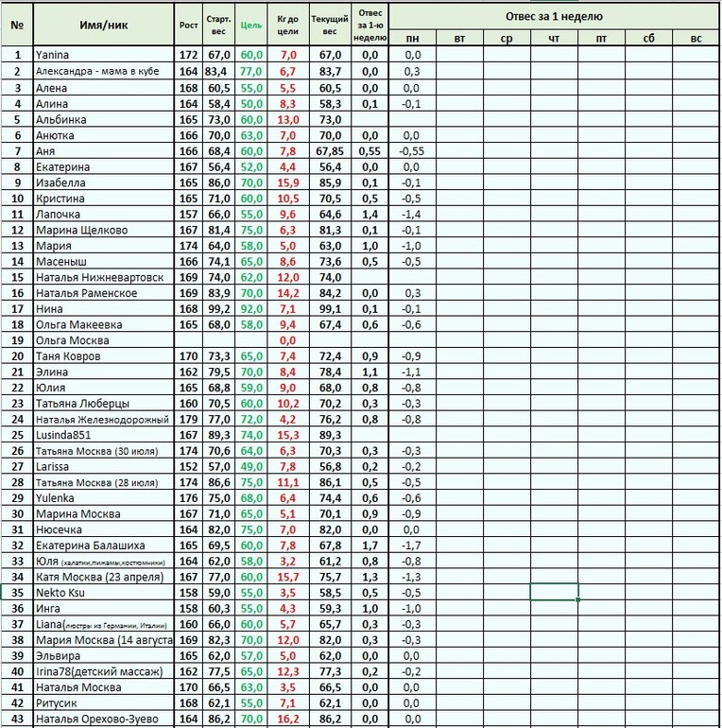Click the "сб" day header cell

coord(648,38)
